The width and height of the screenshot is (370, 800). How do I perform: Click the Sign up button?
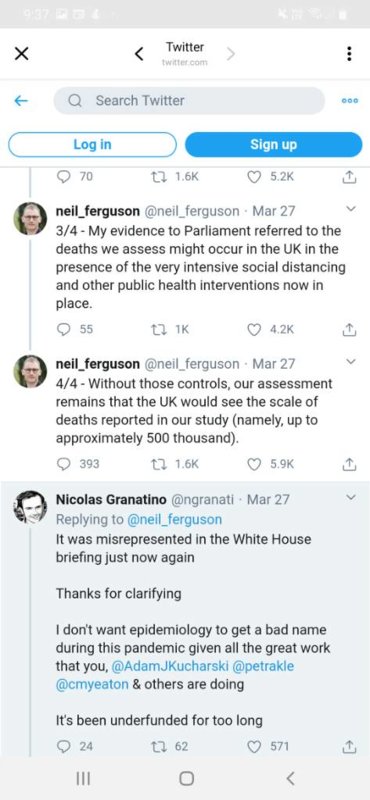[x=274, y=144]
